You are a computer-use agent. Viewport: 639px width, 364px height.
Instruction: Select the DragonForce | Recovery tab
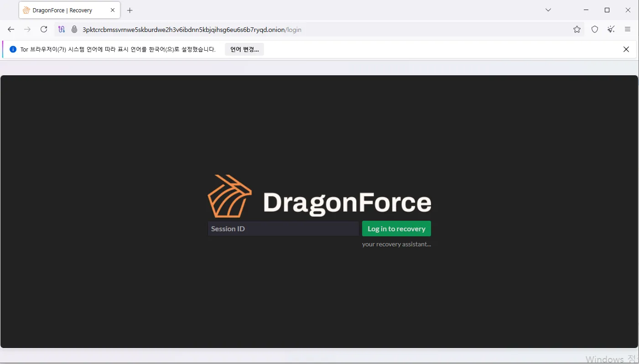point(69,10)
